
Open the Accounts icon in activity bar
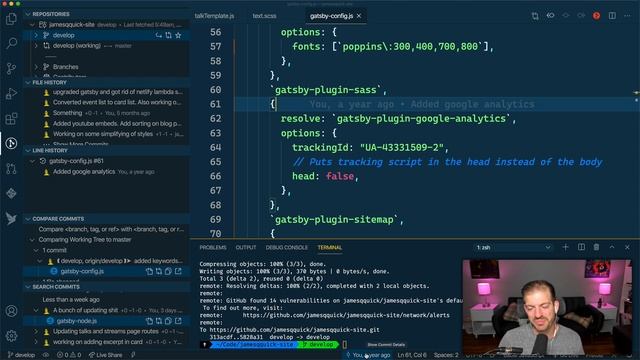click(x=11, y=311)
